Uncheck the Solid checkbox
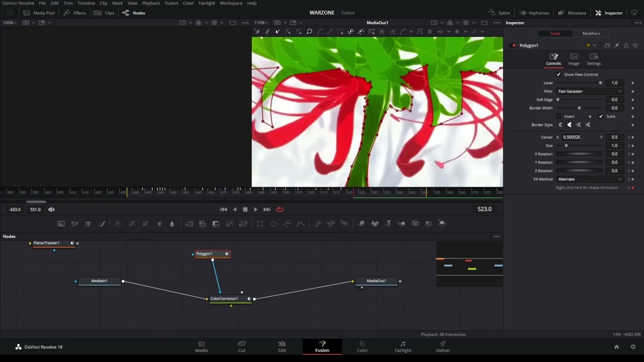 (601, 116)
